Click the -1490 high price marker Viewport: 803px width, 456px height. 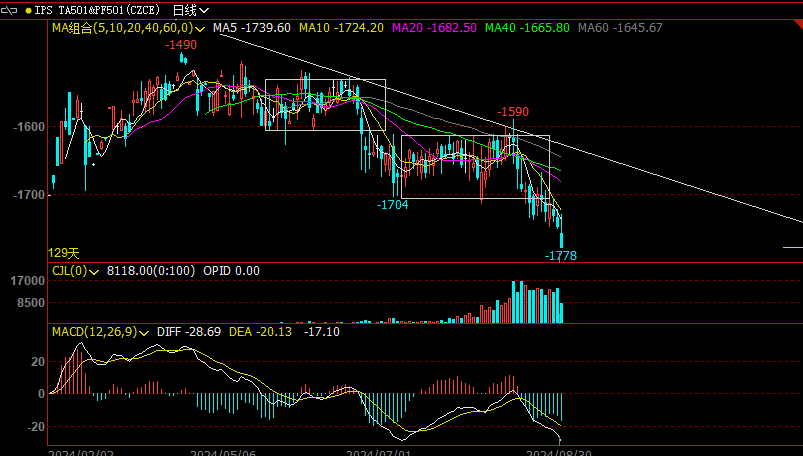[181, 45]
